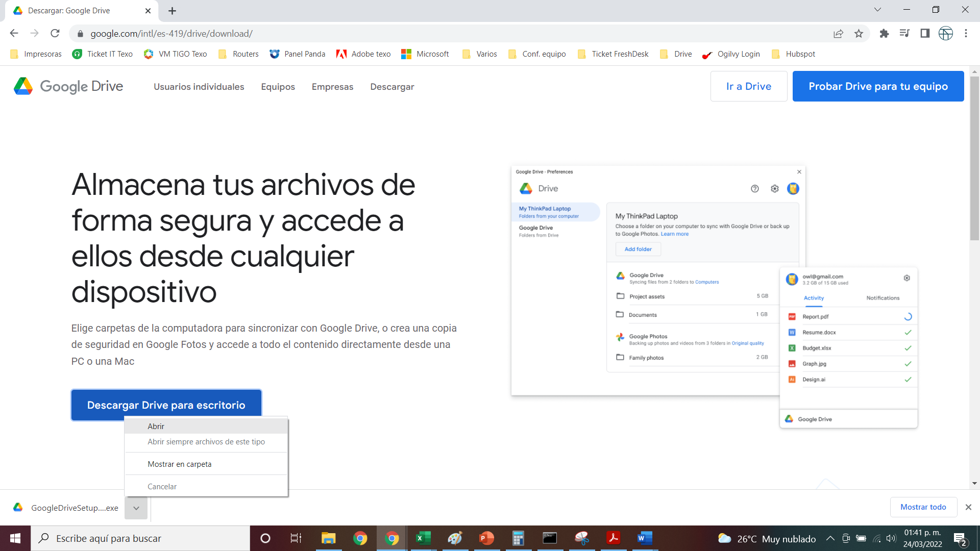This screenshot has width=980, height=551.
Task: Open the Adobe Acrobat taskbar icon
Action: (613, 538)
